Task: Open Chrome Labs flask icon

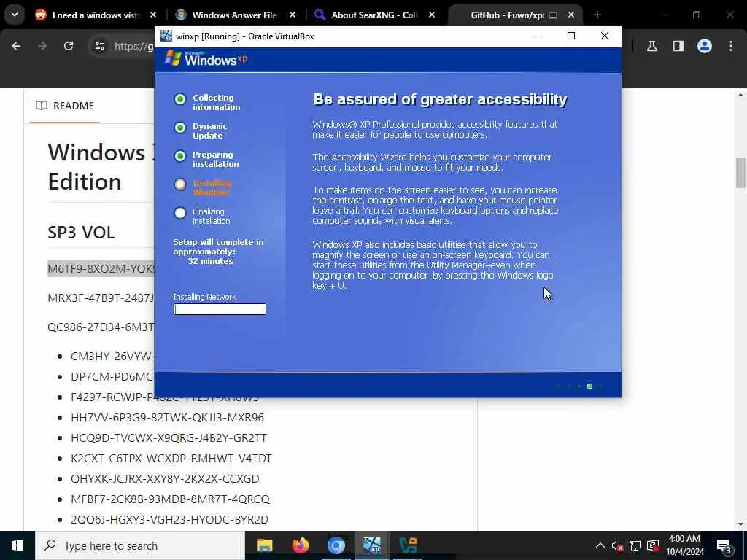Action: (652, 46)
